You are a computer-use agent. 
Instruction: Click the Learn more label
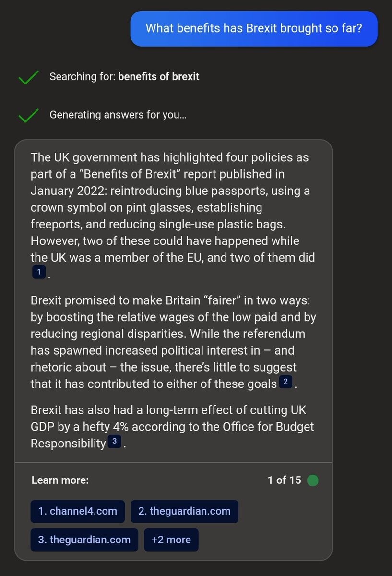(x=60, y=480)
